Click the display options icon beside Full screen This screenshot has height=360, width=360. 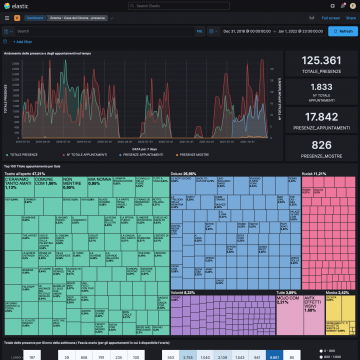312,18
